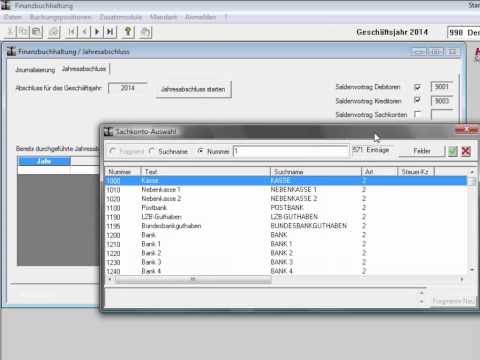
Task: Click the horizontal scrollbar of account list
Action: 285,279
